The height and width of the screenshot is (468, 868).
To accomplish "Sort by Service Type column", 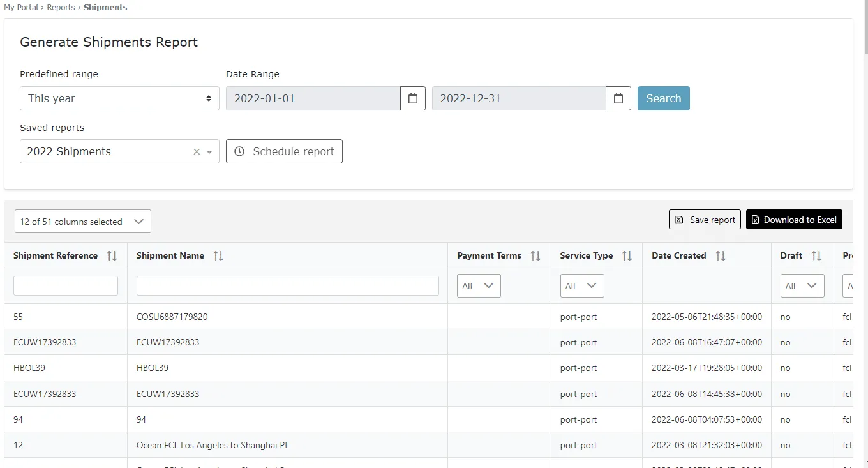I will [627, 256].
